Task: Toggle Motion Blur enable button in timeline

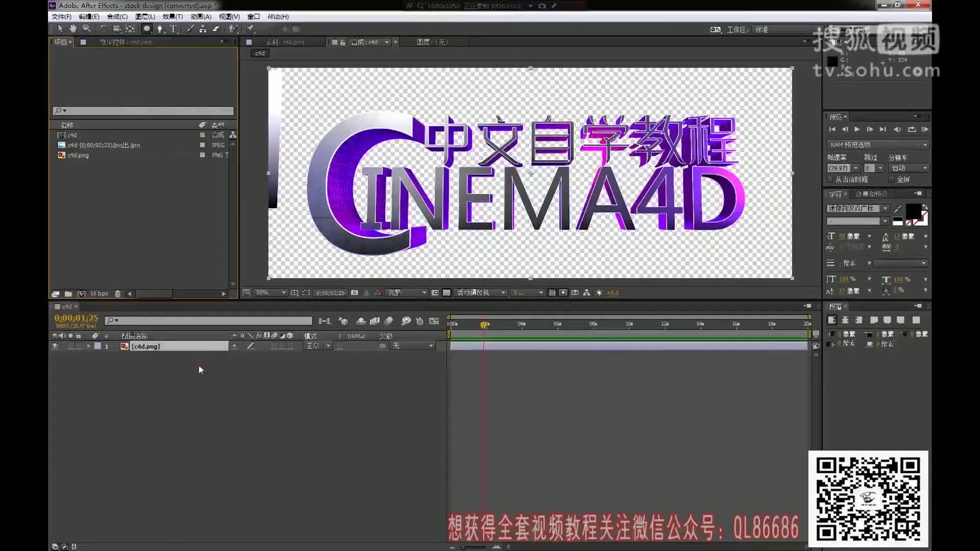Action: 388,321
